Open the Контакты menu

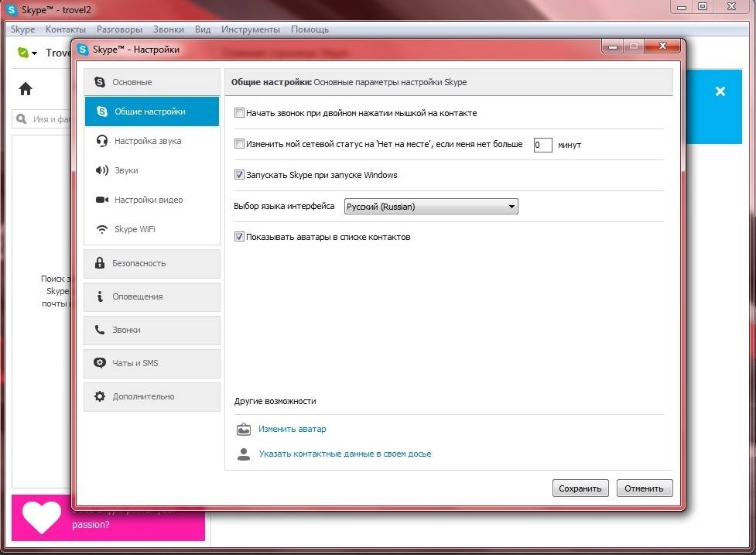coord(66,29)
